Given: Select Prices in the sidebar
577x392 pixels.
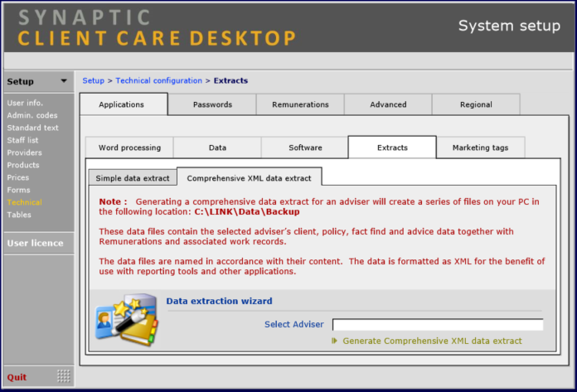Looking at the screenshot, I should 17,177.
